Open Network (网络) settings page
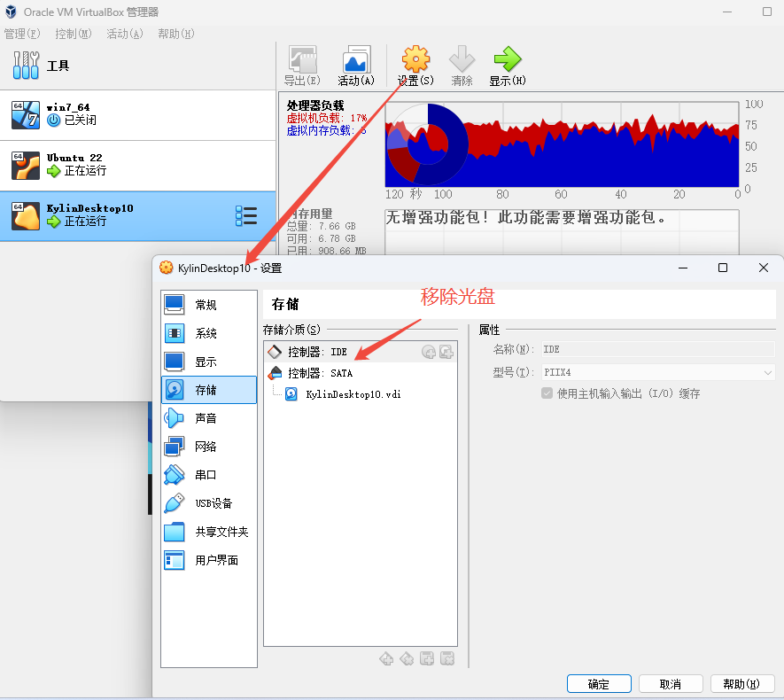784x700 pixels. click(x=209, y=447)
